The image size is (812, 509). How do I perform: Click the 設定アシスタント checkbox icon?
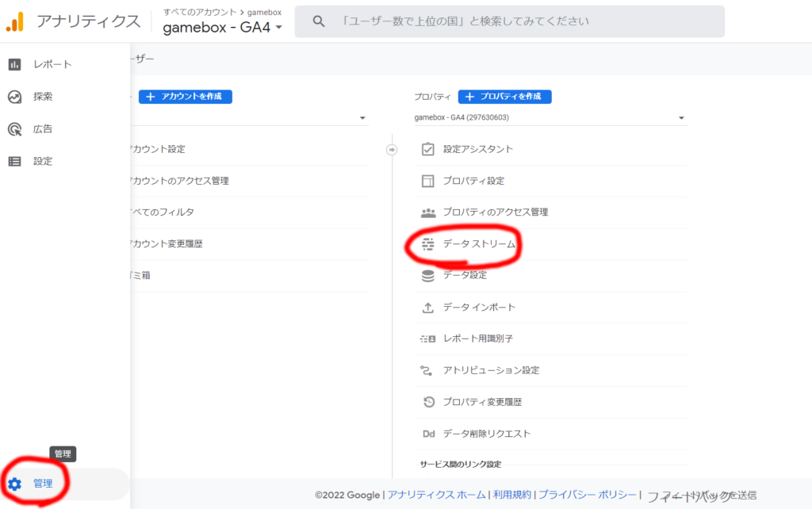(x=428, y=149)
